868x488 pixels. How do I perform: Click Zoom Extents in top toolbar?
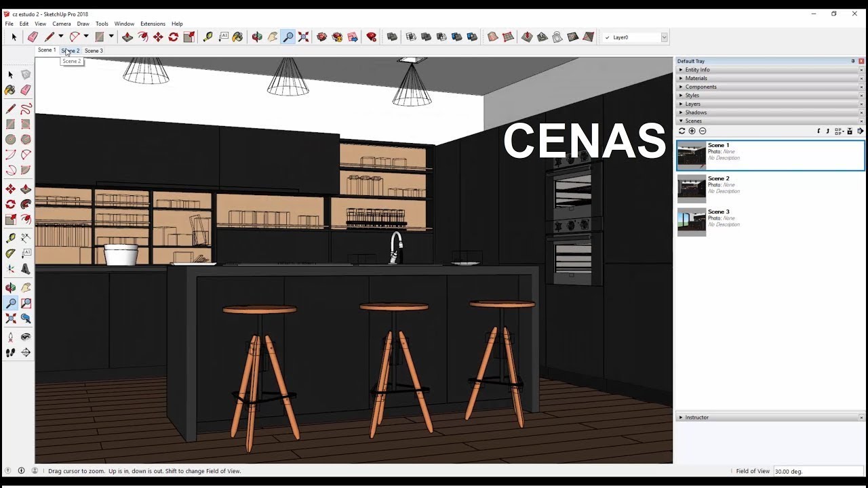point(304,37)
